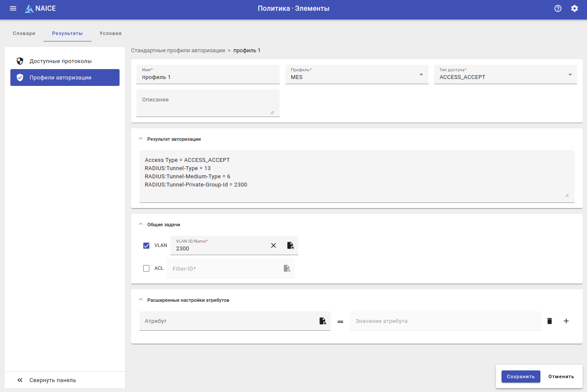Screen dimensions: 587x392
Task: Uncheck the VLAN checkbox
Action: pyautogui.click(x=146, y=245)
